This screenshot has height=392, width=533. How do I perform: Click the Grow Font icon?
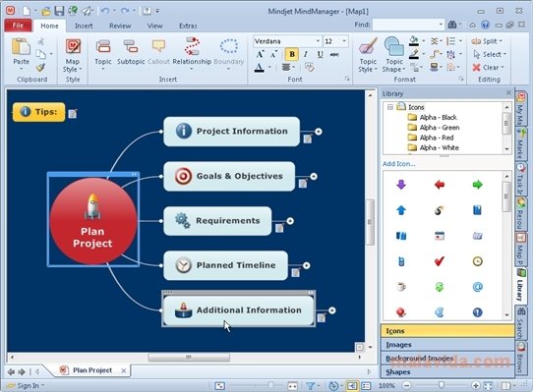(x=260, y=54)
